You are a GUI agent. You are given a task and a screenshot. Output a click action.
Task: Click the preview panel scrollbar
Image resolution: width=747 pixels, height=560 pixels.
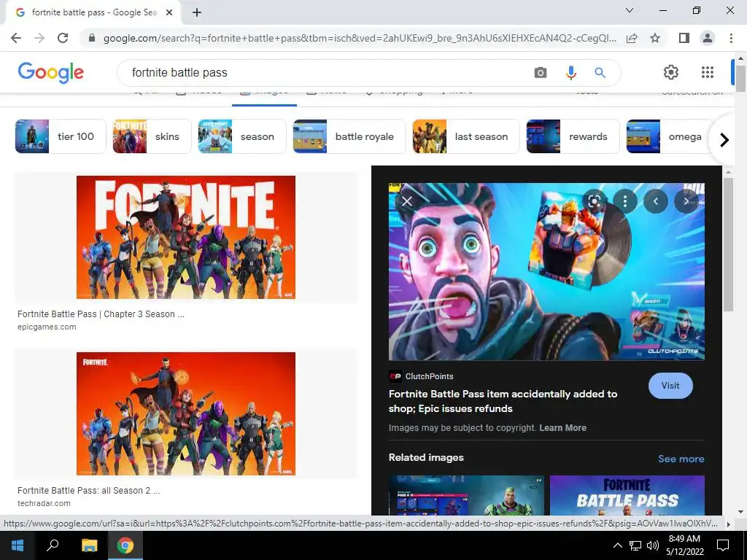[x=728, y=245]
